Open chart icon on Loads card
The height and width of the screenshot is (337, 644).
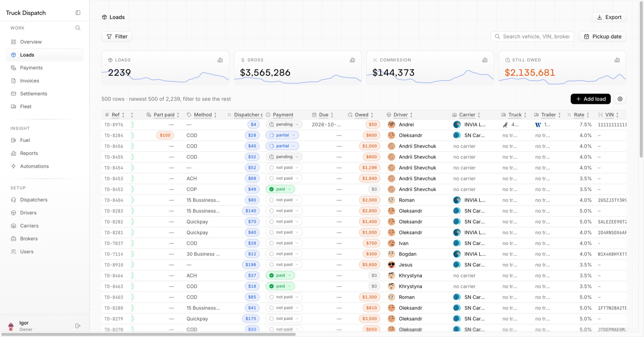pos(220,60)
